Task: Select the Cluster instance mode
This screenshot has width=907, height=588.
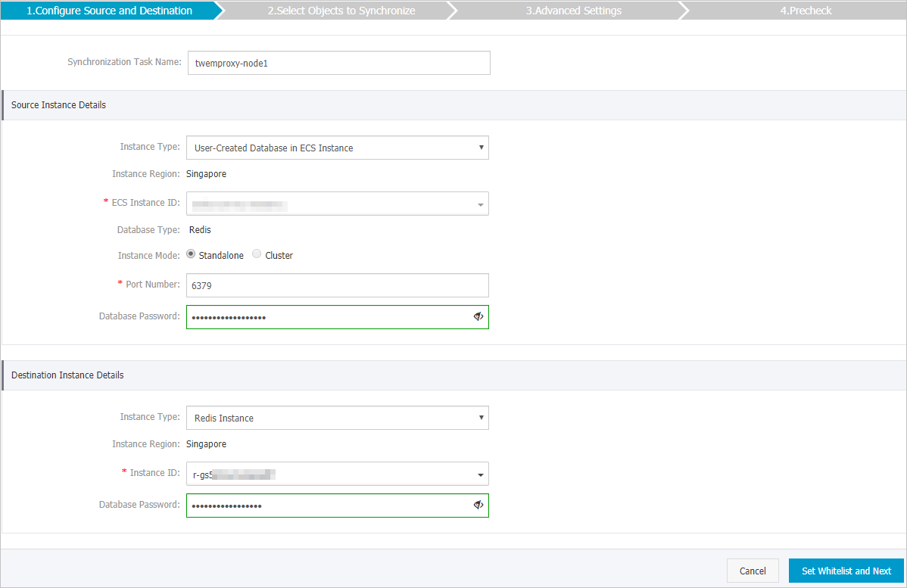Action: pyautogui.click(x=256, y=254)
